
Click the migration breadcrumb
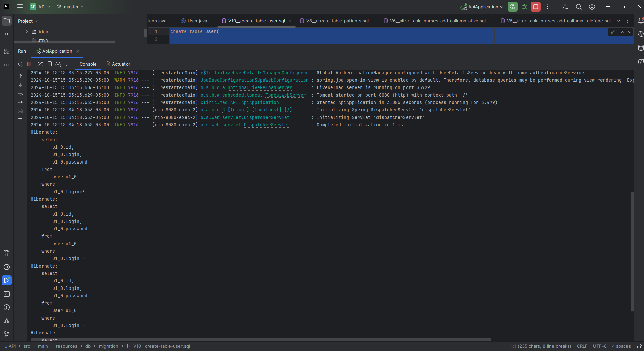coord(108,346)
